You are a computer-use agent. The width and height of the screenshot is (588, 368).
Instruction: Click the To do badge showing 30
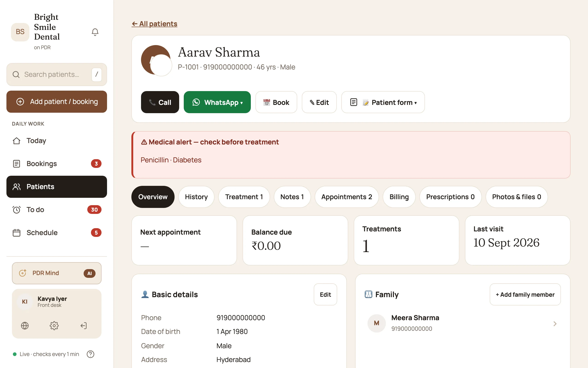pos(94,210)
